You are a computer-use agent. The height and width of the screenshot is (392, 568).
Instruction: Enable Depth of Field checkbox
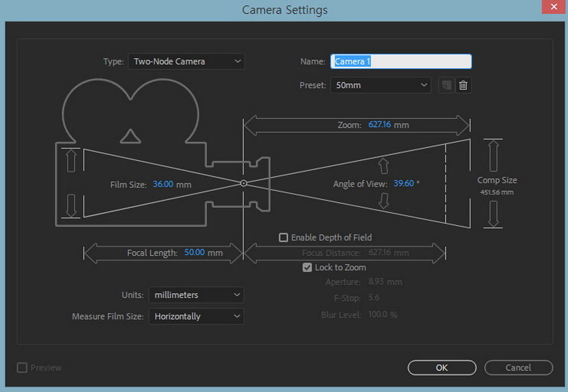click(x=283, y=237)
